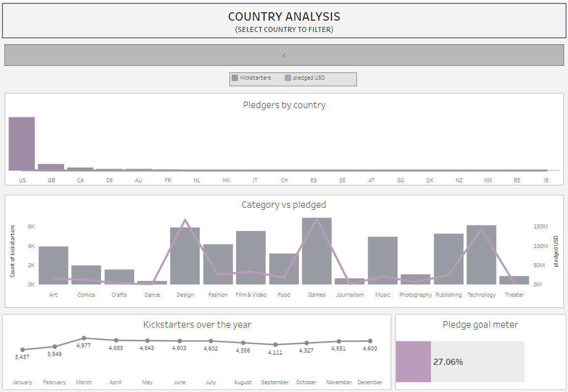Select the September data point marker

click(275, 344)
